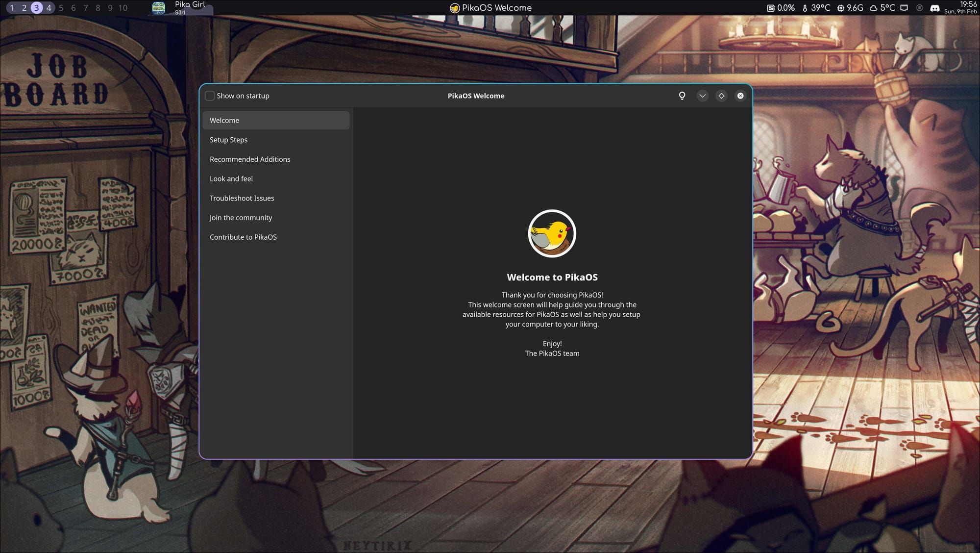
Task: Select Join the community in the sidebar
Action: pyautogui.click(x=241, y=217)
